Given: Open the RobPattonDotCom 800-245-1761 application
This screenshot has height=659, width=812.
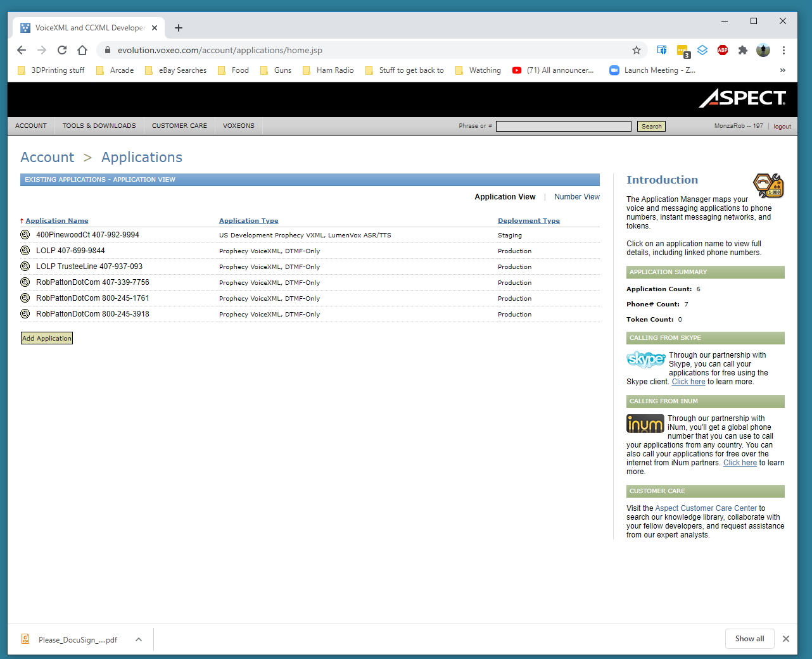Looking at the screenshot, I should [x=92, y=298].
